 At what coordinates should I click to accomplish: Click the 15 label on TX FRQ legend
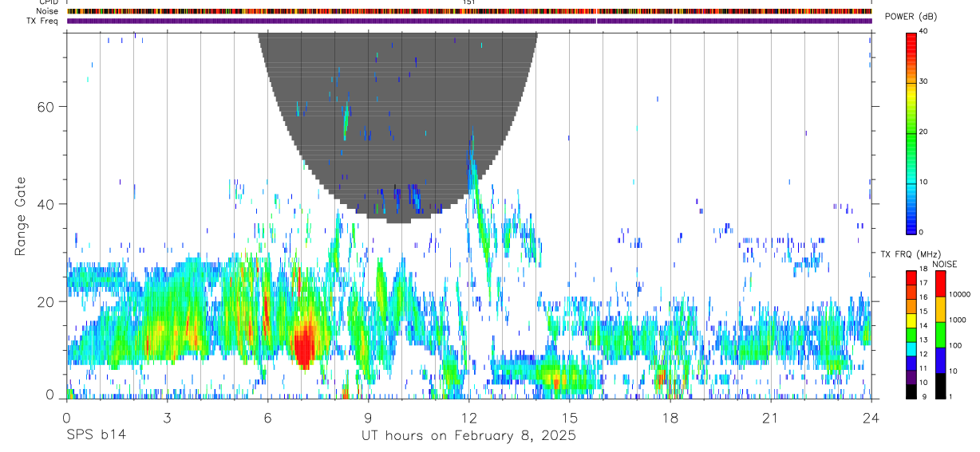tap(923, 312)
